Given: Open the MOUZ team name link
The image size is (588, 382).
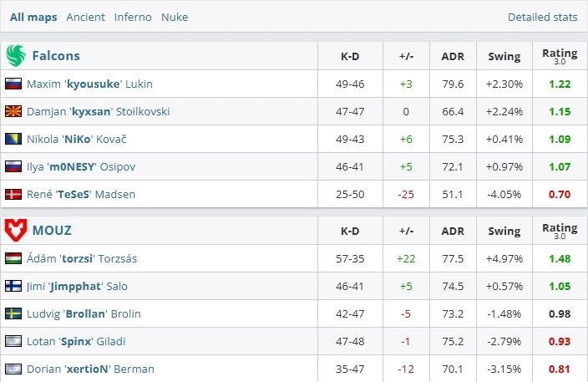Looking at the screenshot, I should click(52, 230).
